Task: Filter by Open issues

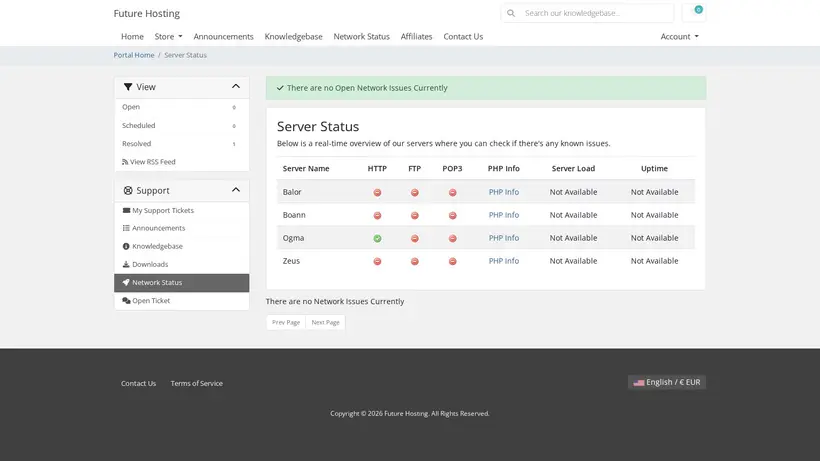Action: (181, 107)
